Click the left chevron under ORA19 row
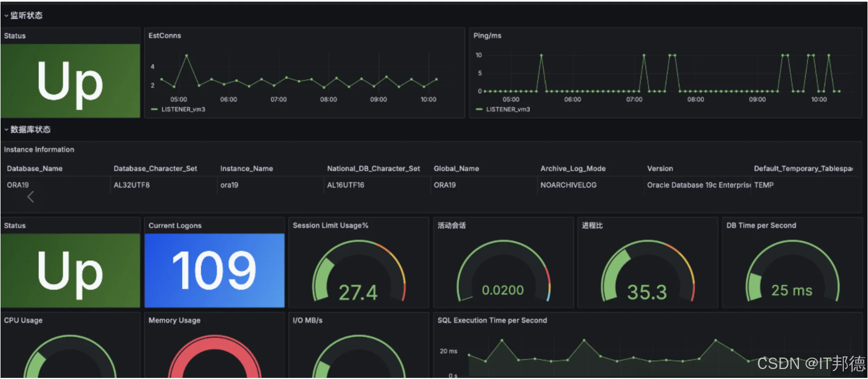868x379 pixels. [x=31, y=197]
